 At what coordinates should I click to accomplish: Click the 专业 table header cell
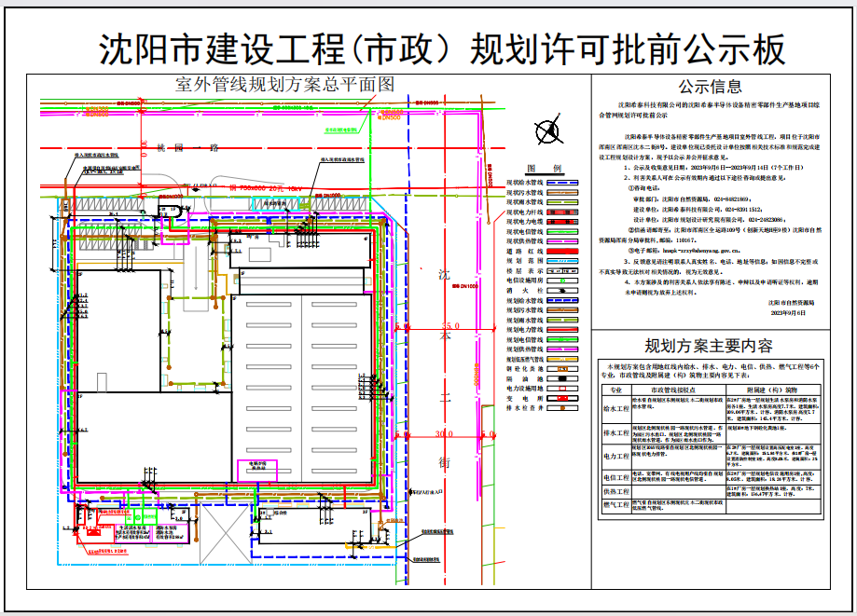[616, 390]
